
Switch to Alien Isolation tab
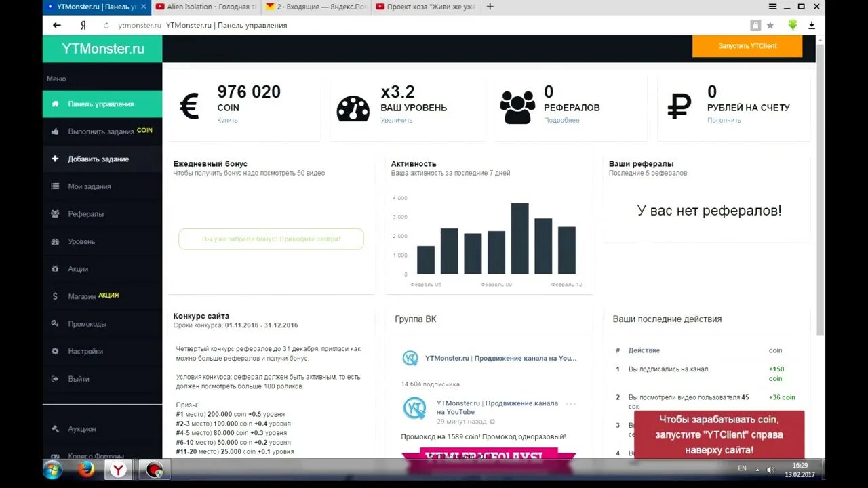[205, 7]
